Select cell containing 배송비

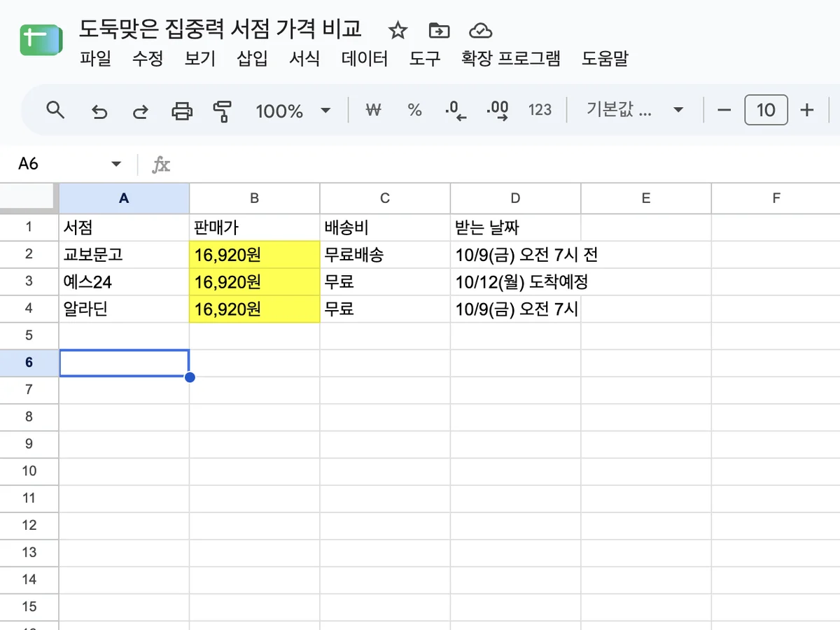385,227
